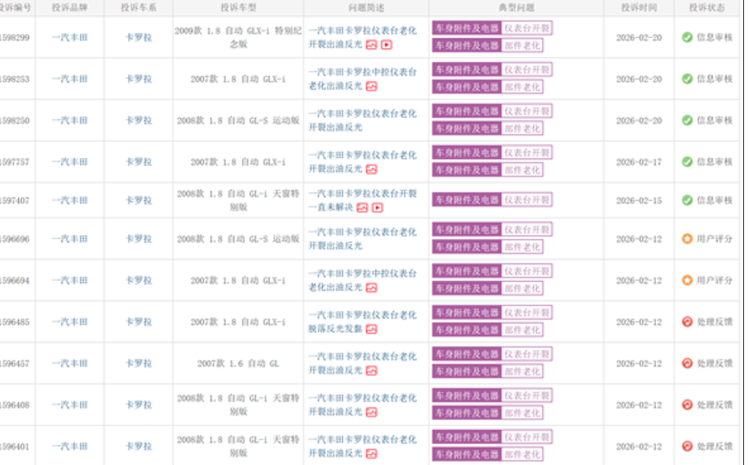Image resolution: width=750 pixels, height=465 pixels.
Task: Click the image icon in complaint row 1596694
Action: (371, 289)
